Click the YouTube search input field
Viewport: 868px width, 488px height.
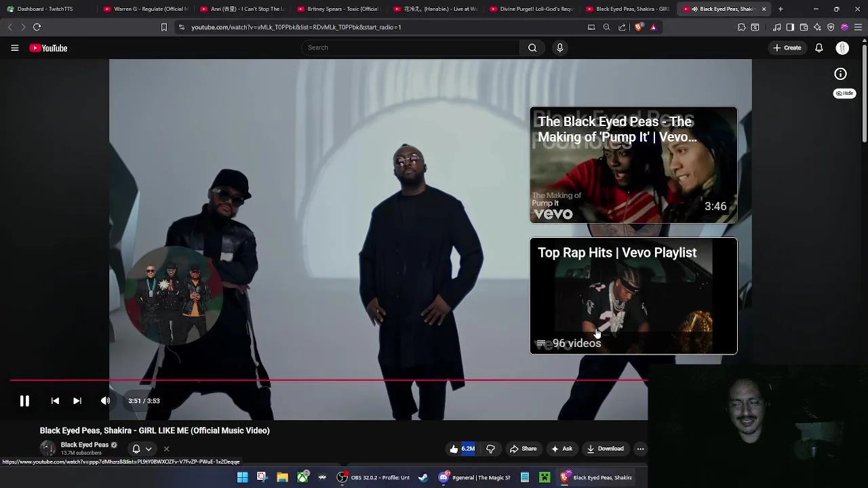coord(410,47)
